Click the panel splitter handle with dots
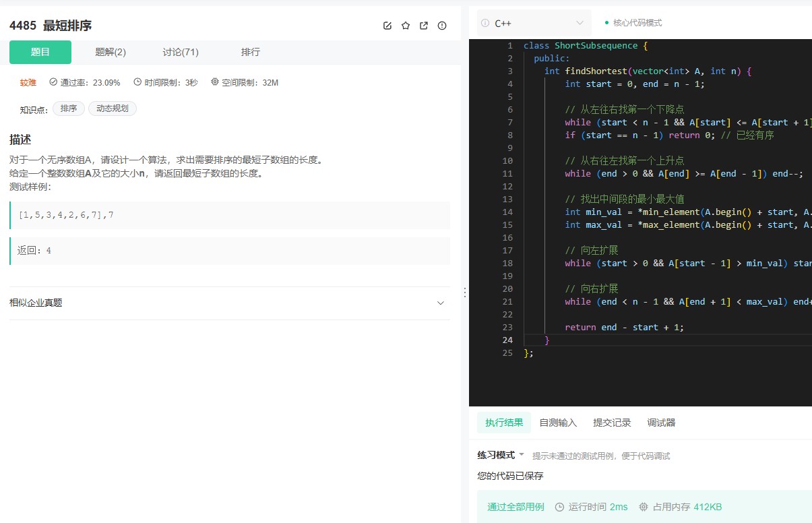812x523 pixels. pos(464,293)
